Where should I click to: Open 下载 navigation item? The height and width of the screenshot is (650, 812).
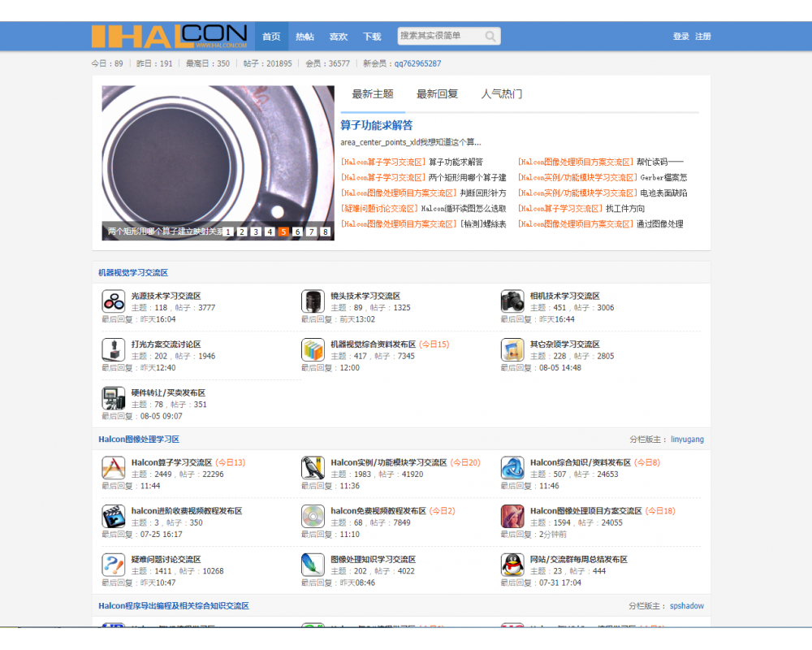tap(372, 37)
